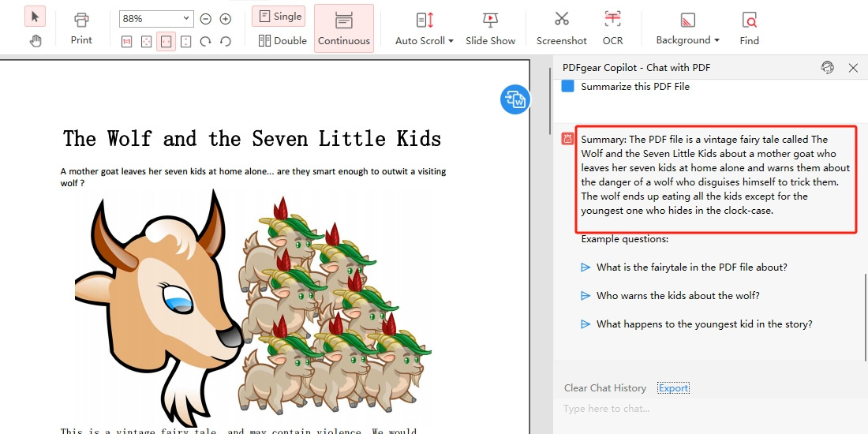
Task: Zoom out with the minus button
Action: (205, 19)
